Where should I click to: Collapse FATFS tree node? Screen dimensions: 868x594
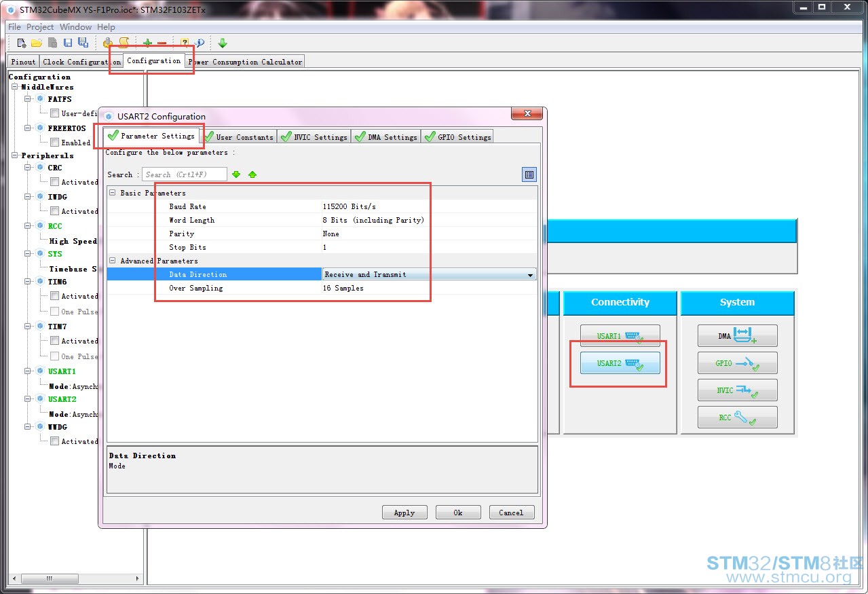coord(29,99)
